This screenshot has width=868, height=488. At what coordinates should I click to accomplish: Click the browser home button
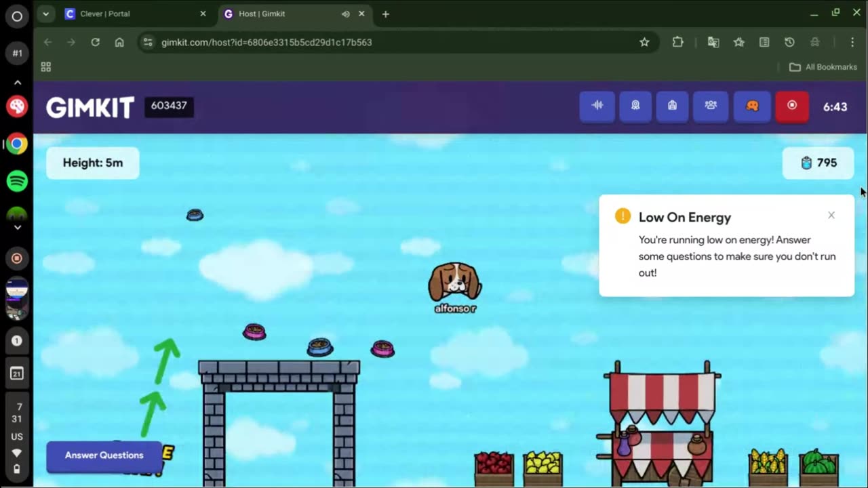(x=119, y=42)
